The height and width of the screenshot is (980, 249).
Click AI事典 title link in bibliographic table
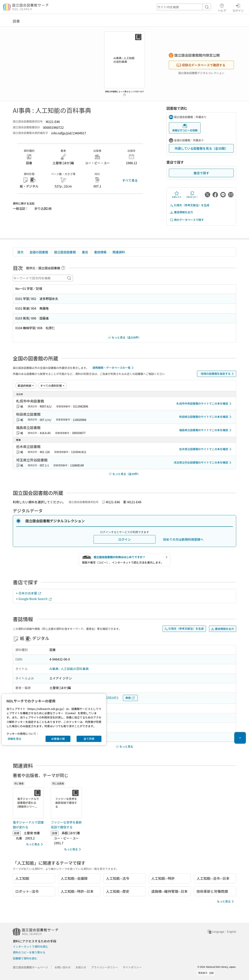click(69, 669)
